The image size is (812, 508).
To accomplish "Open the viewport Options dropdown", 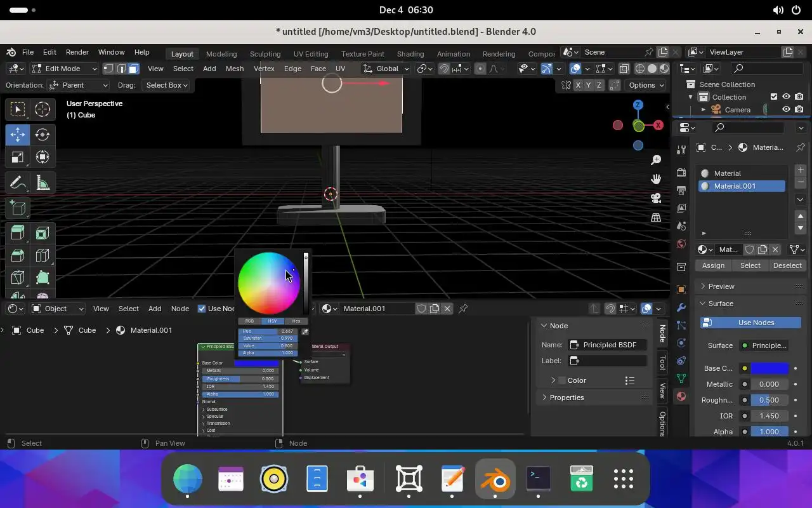I will 646,85.
